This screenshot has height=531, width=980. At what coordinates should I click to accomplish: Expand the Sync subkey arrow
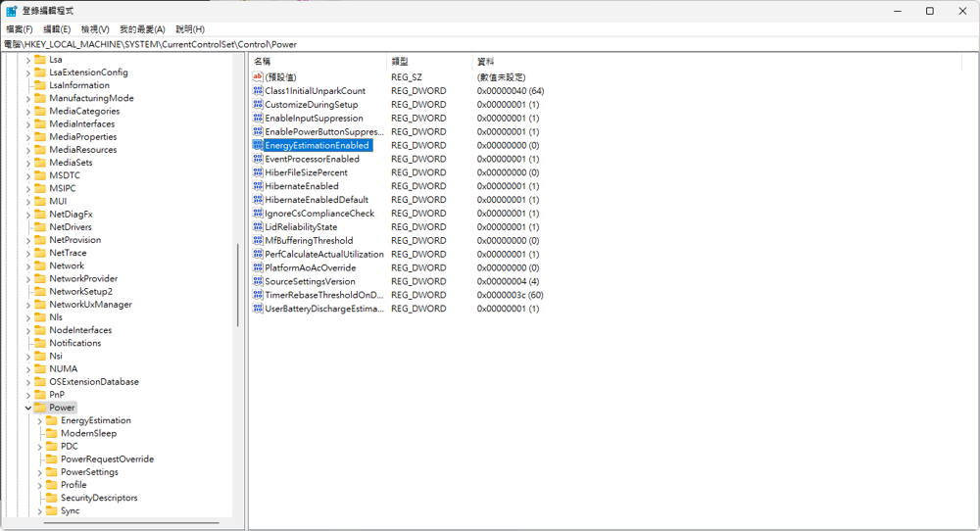[40, 510]
